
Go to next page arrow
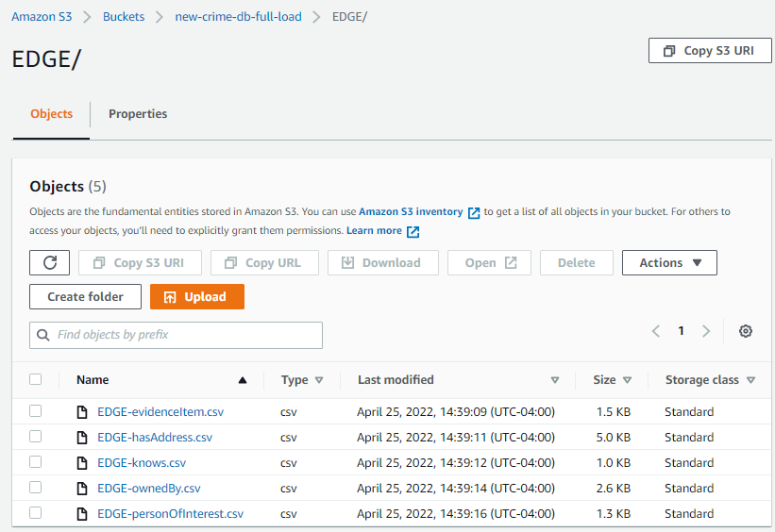pyautogui.click(x=706, y=331)
